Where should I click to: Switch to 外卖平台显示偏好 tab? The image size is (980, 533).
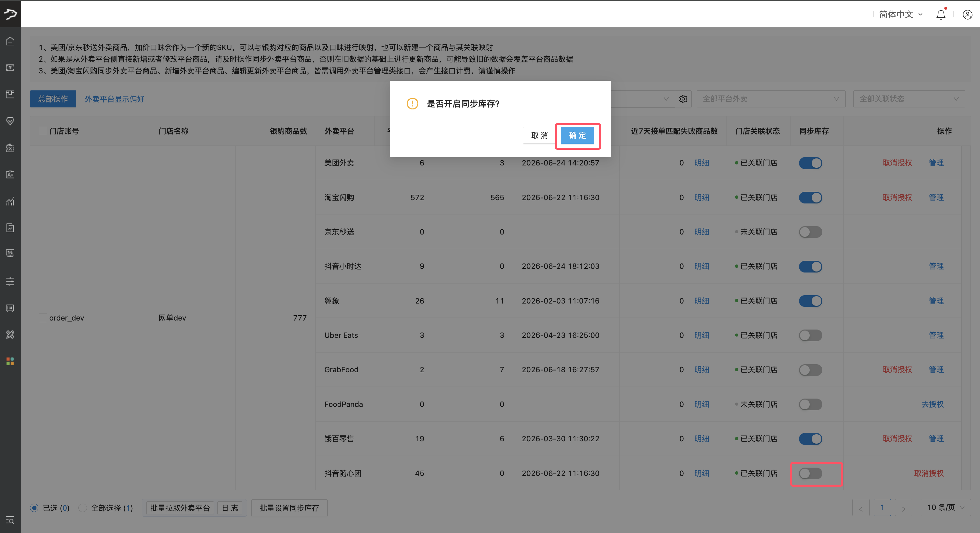click(x=115, y=99)
